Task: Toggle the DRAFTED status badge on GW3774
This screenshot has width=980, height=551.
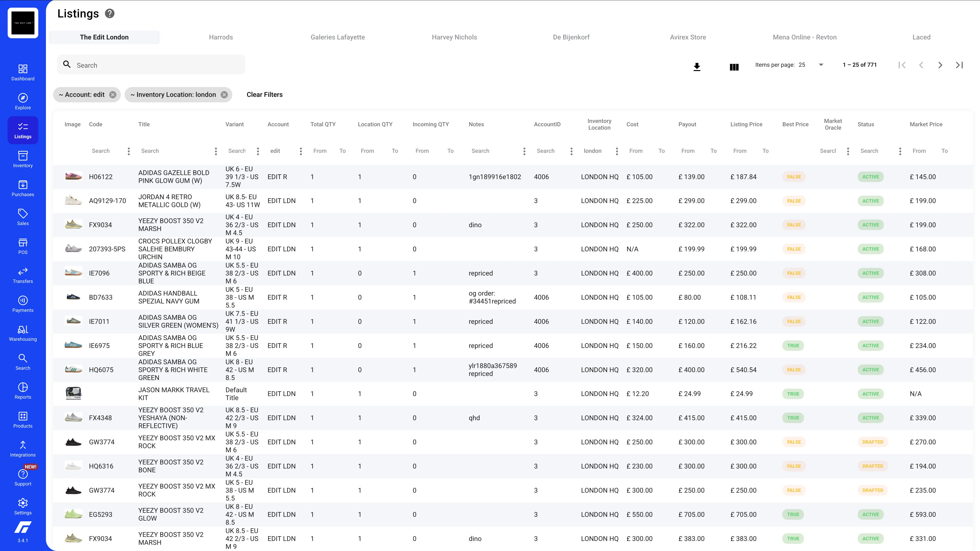Action: tap(873, 442)
